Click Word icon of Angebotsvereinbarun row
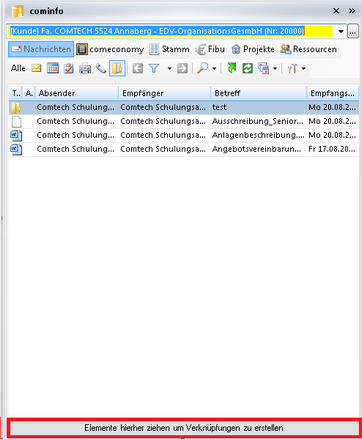The width and height of the screenshot is (362, 439). [x=16, y=149]
